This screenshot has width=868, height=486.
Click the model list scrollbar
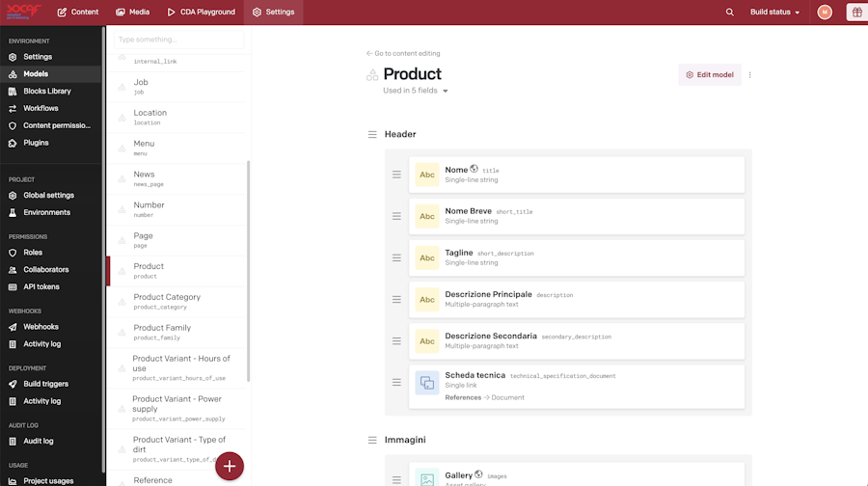(x=248, y=271)
